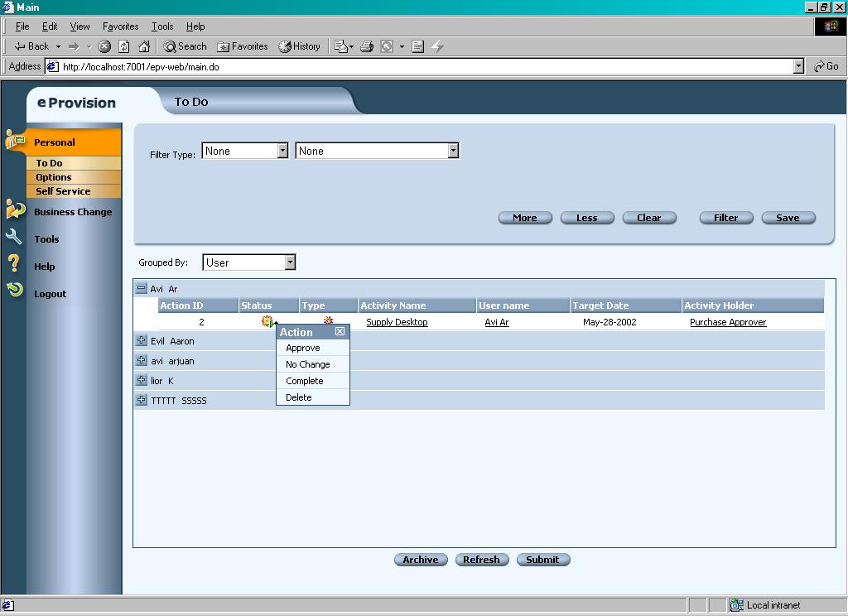Choose Complete from the Action menu
This screenshot has width=848, height=616.
pos(305,382)
